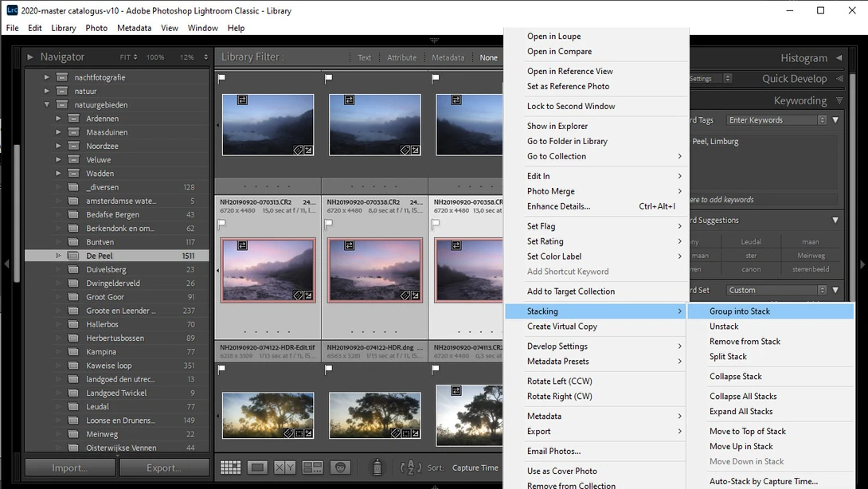Collapse the right panel with side arrow
Viewport: 868px width, 489px height.
tap(862, 264)
